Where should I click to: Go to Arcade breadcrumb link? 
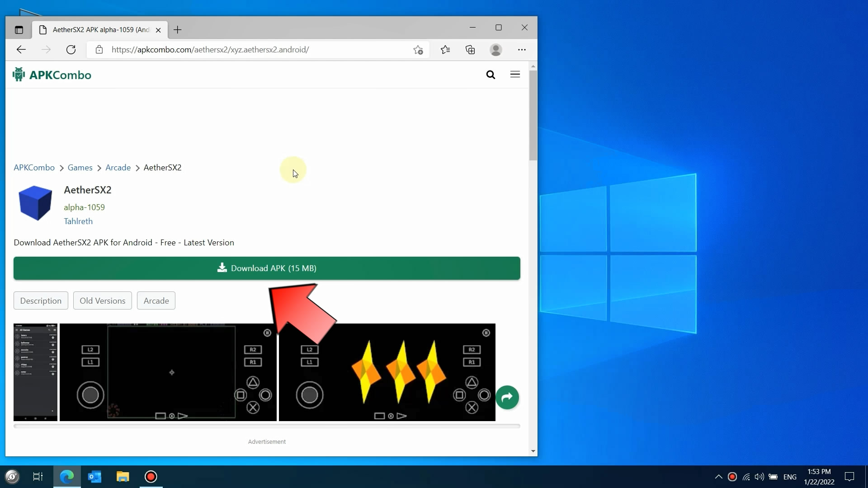pyautogui.click(x=118, y=168)
